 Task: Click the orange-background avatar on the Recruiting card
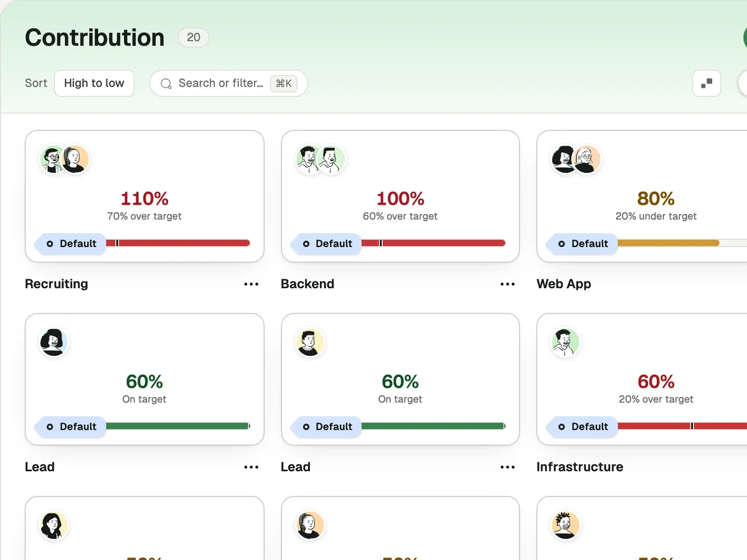point(75,159)
